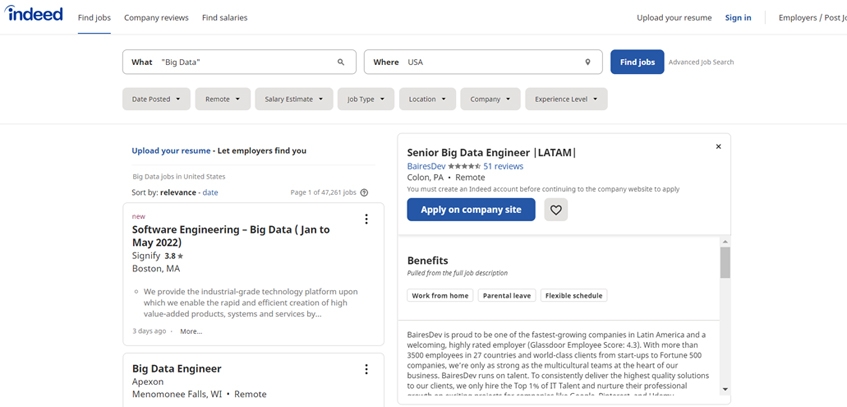The height and width of the screenshot is (407, 847).
Task: Click the search magnifier icon in What field
Action: 341,62
